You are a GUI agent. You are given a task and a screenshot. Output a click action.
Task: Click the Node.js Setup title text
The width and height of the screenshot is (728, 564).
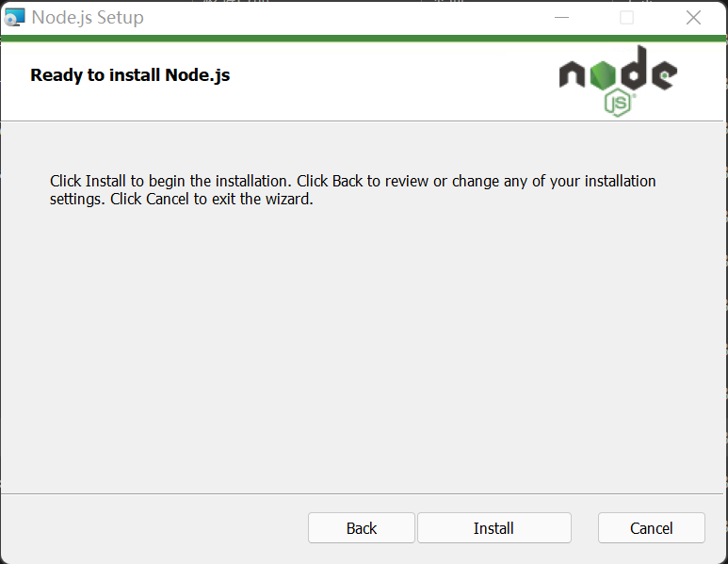[88, 18]
